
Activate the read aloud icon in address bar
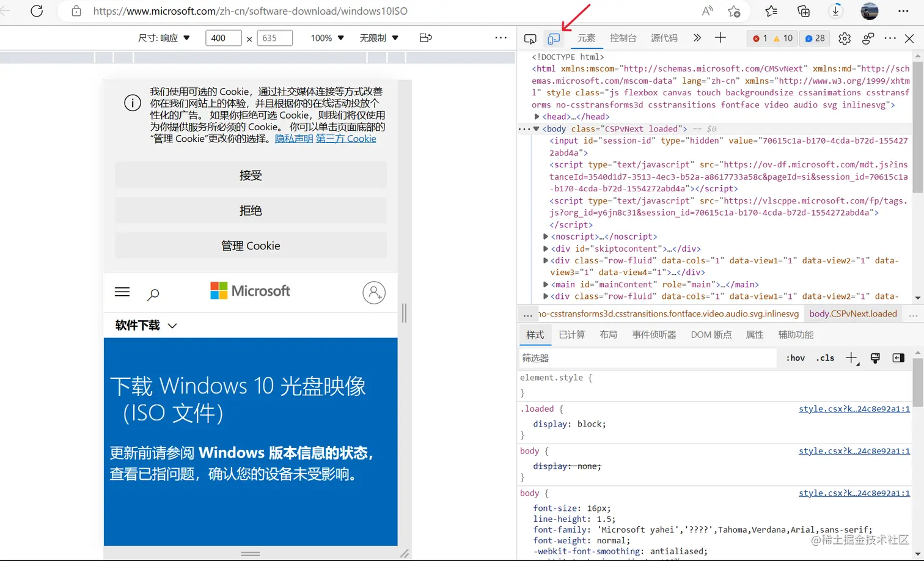pyautogui.click(x=707, y=11)
